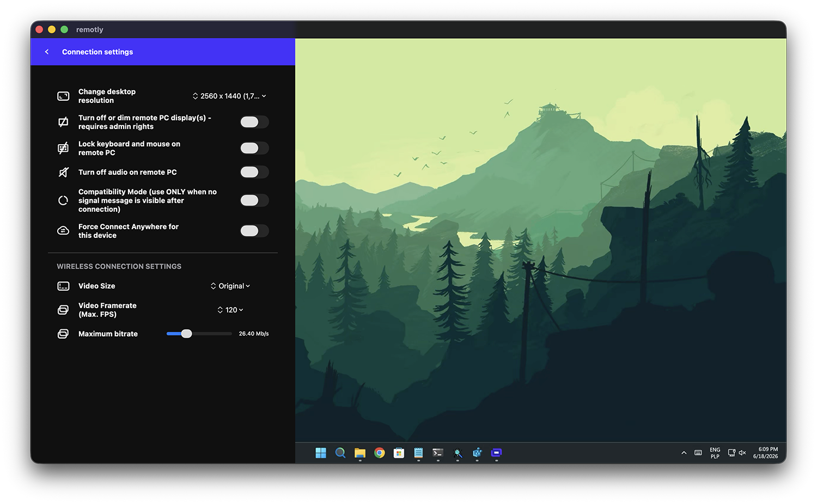
Task: Open Windows Search in the remote taskbar
Action: (340, 453)
